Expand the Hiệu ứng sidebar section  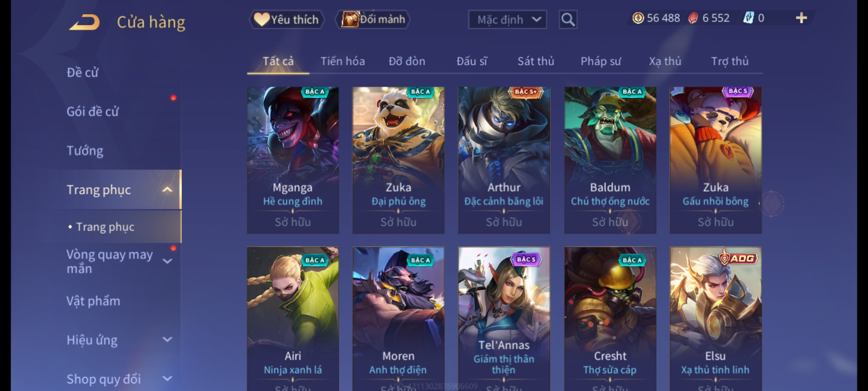click(x=167, y=340)
